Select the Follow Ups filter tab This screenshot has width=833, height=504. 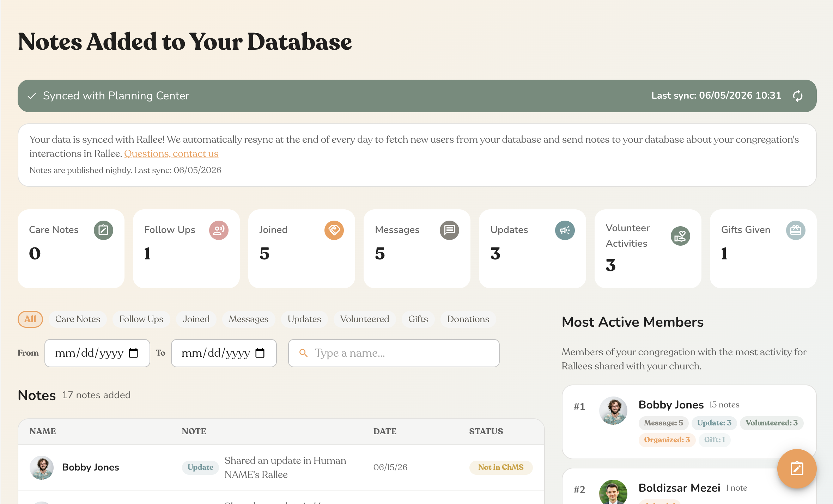[141, 319]
